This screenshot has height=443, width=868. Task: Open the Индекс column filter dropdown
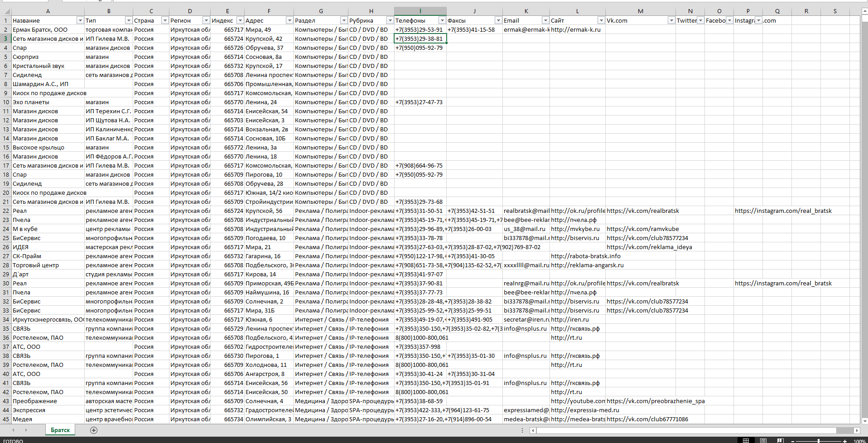click(x=240, y=20)
